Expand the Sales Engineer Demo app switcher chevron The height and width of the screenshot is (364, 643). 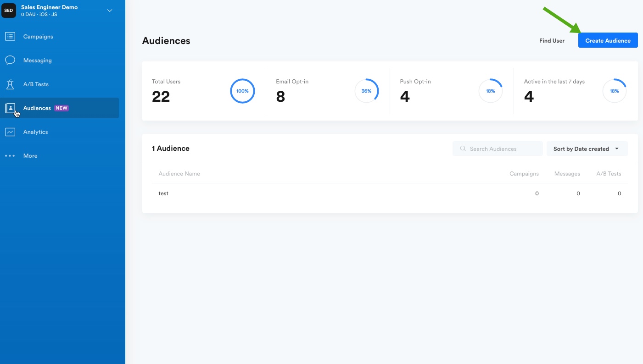[110, 11]
